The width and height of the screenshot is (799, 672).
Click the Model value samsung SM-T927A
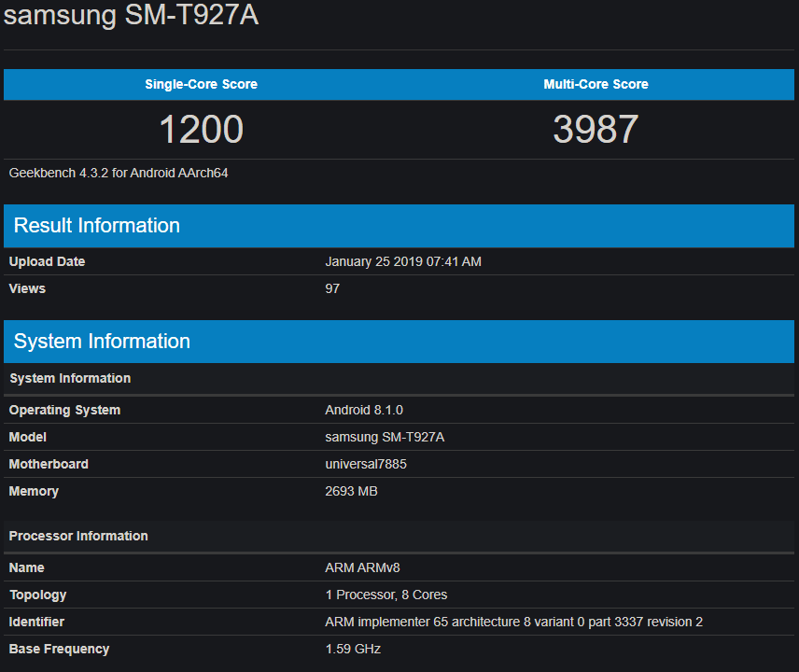385,437
